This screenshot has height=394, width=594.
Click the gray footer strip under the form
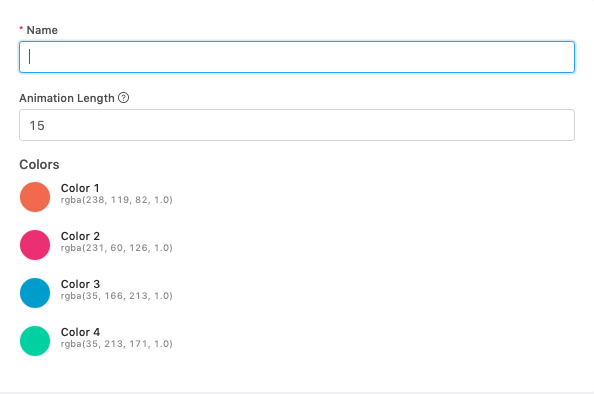click(297, 393)
